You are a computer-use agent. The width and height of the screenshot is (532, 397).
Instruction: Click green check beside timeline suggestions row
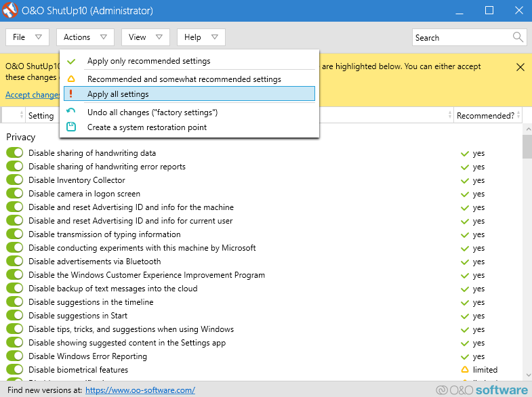pos(465,303)
